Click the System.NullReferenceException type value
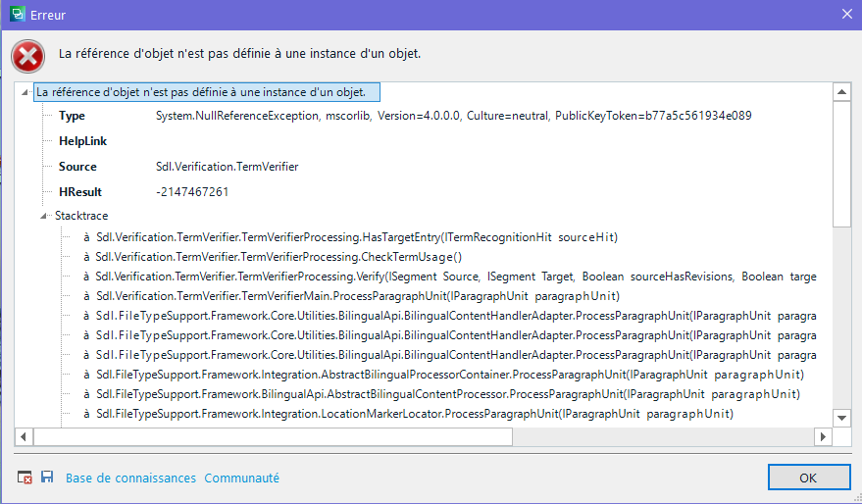The height and width of the screenshot is (504, 862). pyautogui.click(x=453, y=116)
